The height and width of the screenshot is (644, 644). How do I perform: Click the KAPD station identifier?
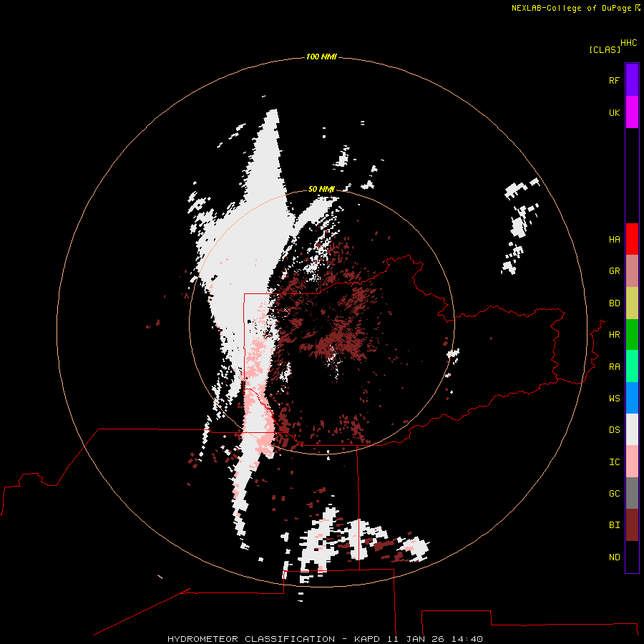368,639
